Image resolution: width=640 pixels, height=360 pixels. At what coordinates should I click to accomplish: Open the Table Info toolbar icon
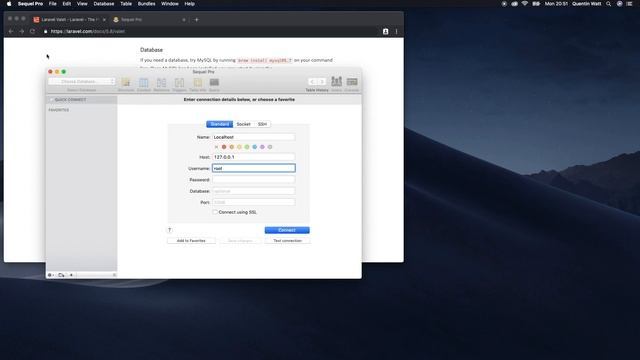click(x=198, y=83)
